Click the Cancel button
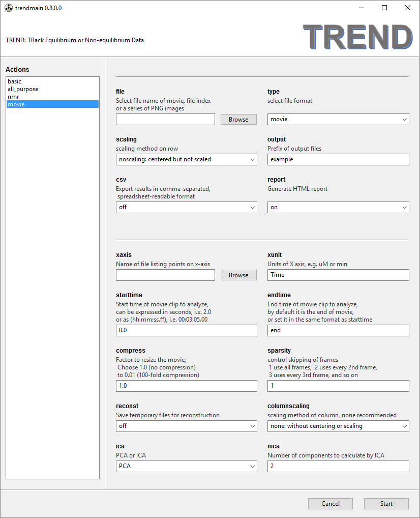Image resolution: width=420 pixels, height=518 pixels. (x=331, y=504)
